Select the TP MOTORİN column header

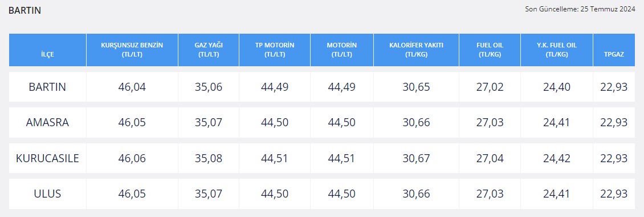coord(274,50)
